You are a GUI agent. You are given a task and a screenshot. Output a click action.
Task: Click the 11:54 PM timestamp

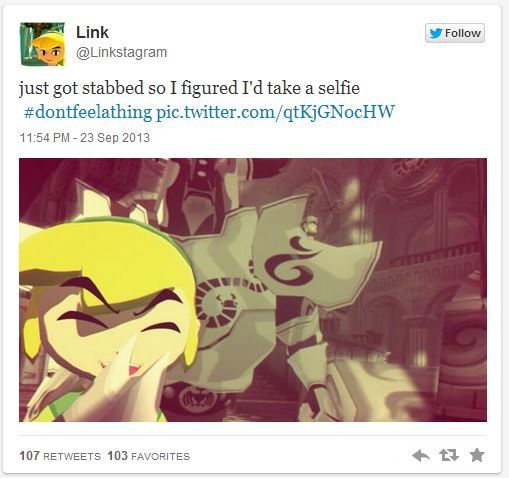coord(45,138)
